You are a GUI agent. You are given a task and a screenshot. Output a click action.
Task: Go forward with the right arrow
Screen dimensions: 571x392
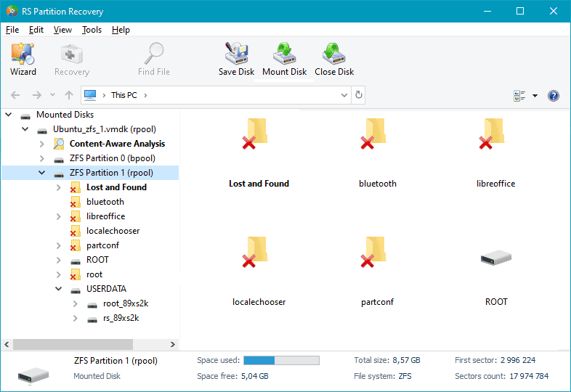[37, 95]
